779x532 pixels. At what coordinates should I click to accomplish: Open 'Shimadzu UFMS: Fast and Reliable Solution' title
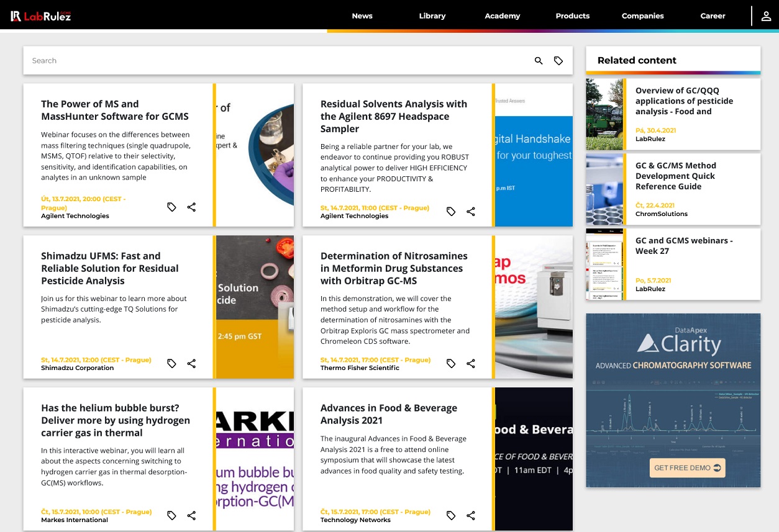(110, 268)
